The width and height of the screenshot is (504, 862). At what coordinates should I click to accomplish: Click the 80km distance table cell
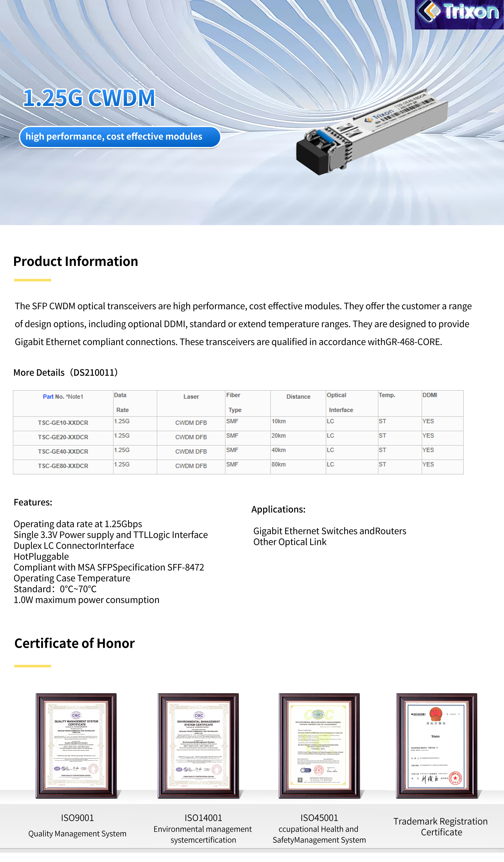[279, 465]
